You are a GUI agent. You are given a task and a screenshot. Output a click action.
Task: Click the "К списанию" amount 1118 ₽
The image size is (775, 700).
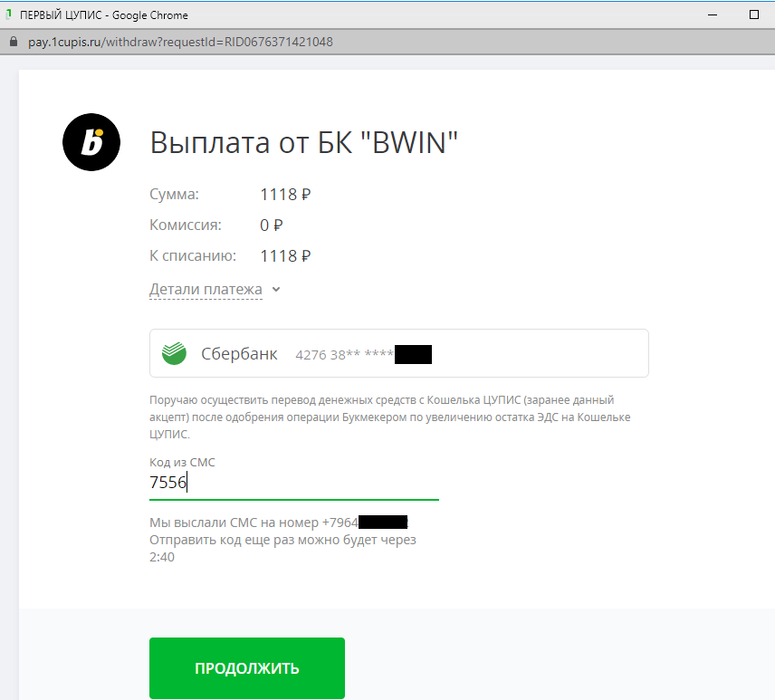285,256
